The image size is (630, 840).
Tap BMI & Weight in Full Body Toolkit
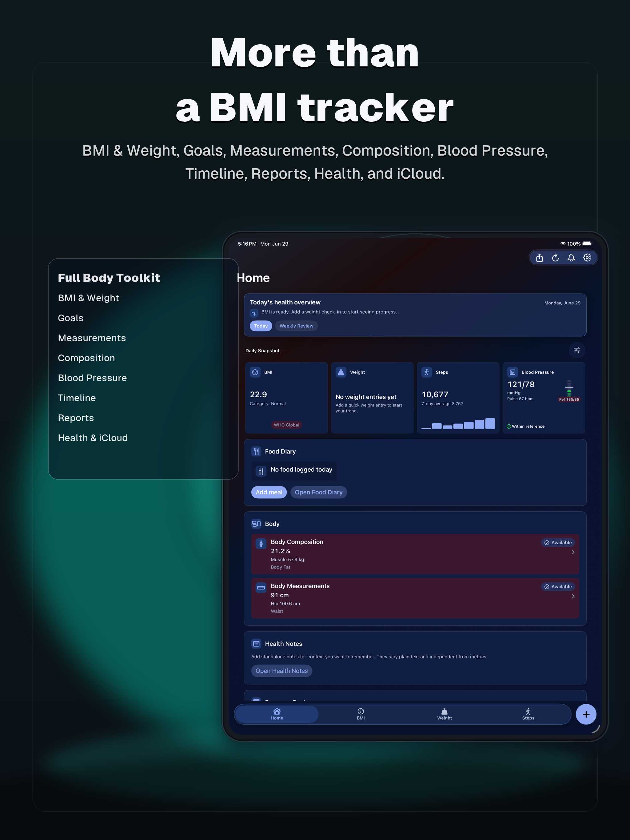pos(89,298)
